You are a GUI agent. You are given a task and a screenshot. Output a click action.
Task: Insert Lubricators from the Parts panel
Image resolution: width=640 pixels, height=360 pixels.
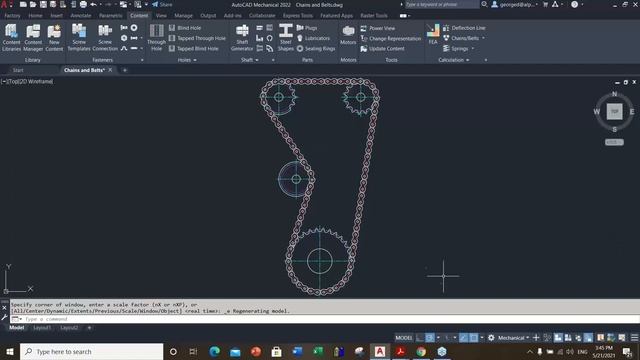click(x=313, y=38)
